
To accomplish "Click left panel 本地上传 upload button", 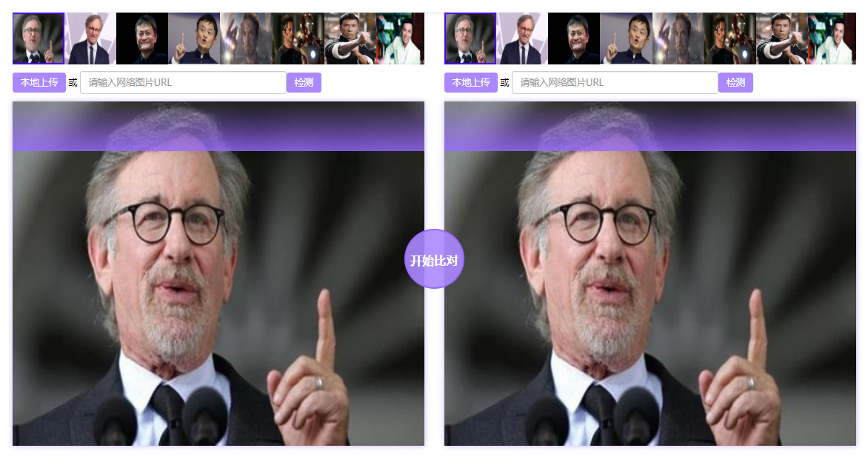I will (x=39, y=82).
